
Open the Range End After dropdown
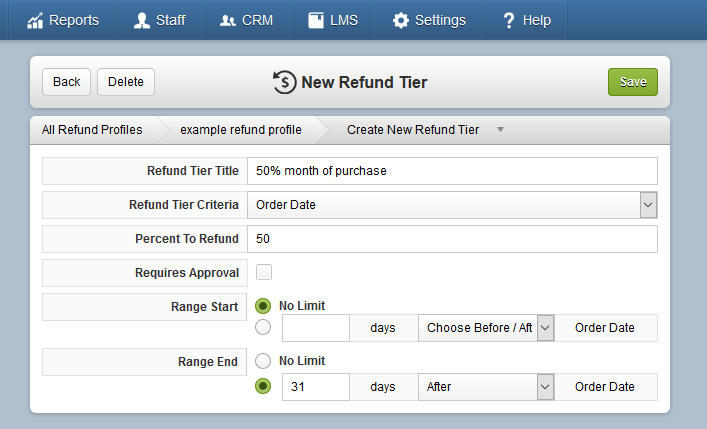[x=486, y=387]
